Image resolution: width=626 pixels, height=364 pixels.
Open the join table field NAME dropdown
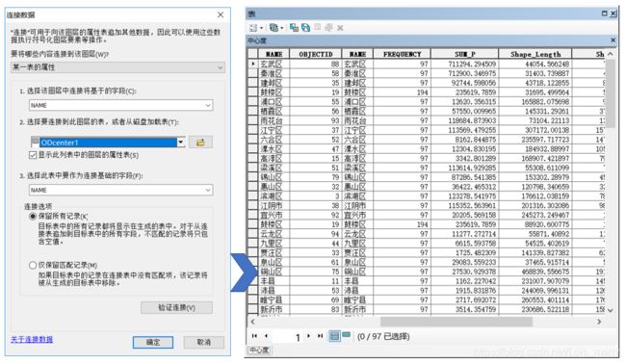[120, 190]
